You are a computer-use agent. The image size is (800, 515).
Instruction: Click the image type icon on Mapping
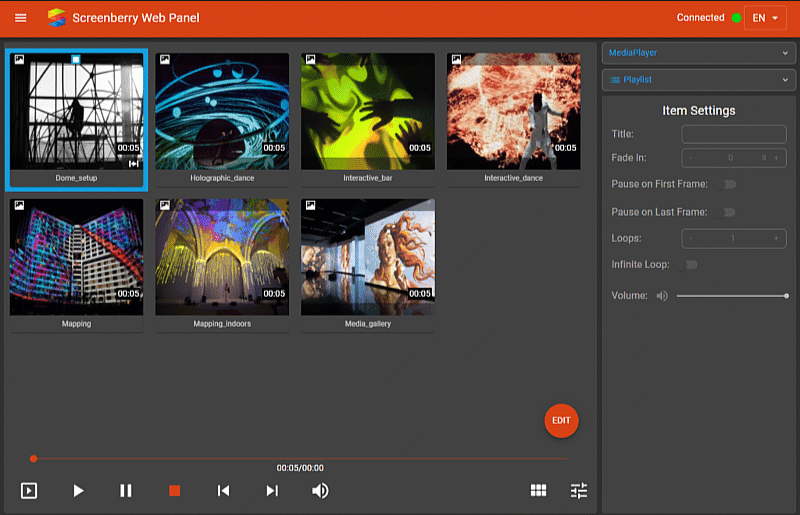coord(19,205)
